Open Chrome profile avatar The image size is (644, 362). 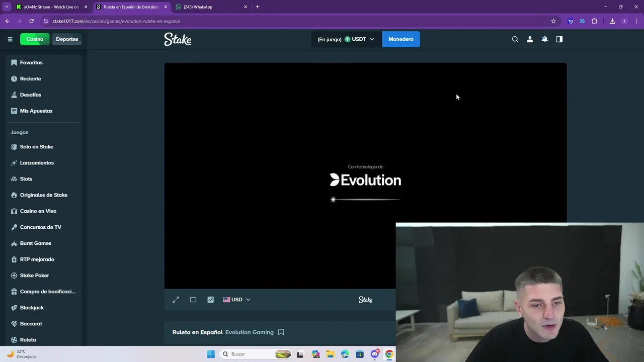(x=625, y=21)
